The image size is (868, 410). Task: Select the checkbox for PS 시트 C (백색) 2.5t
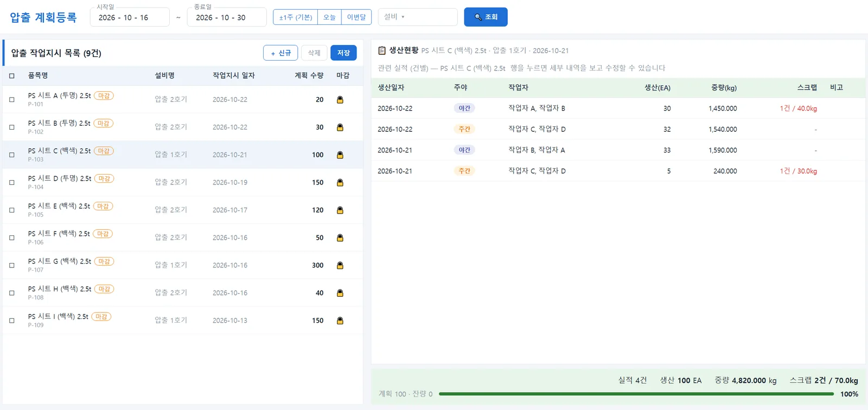[x=12, y=155]
